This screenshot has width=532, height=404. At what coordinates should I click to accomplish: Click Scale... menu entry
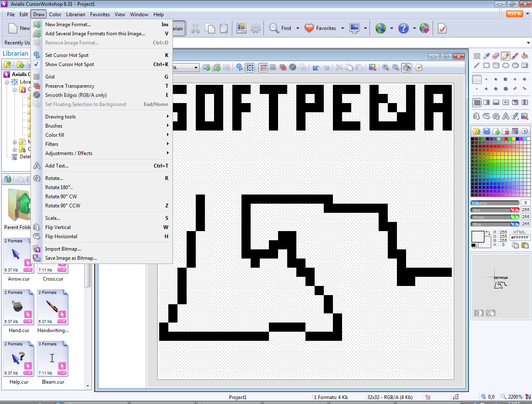(x=101, y=218)
